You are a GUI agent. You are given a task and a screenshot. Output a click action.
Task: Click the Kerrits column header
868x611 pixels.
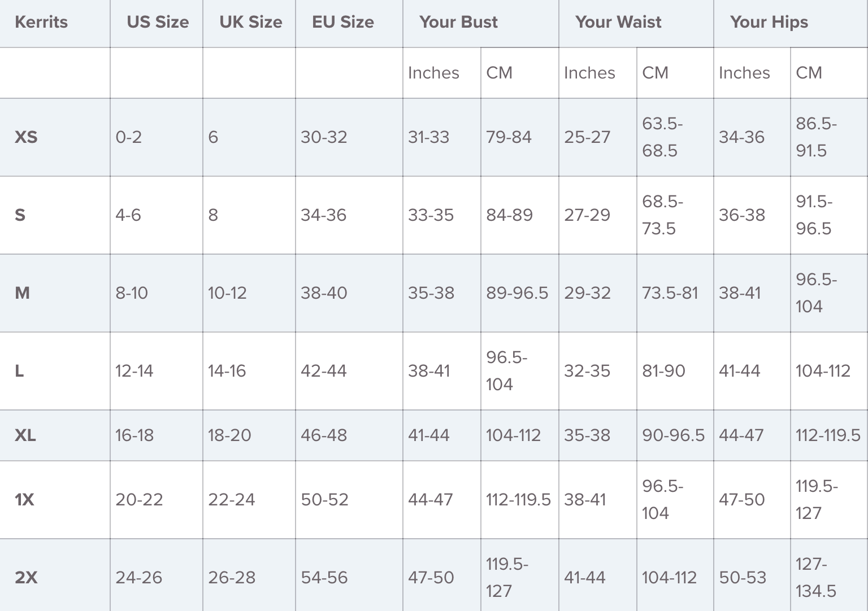[x=41, y=22]
